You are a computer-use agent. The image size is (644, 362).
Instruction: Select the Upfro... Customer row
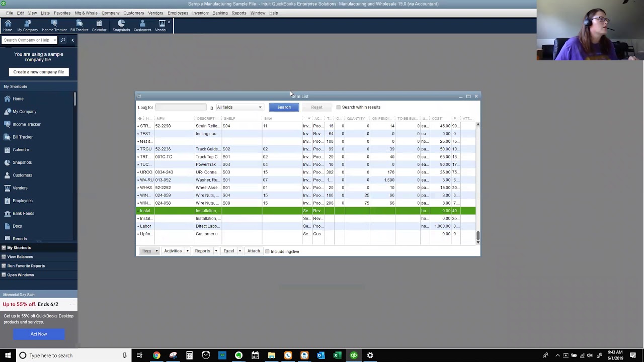point(305,234)
